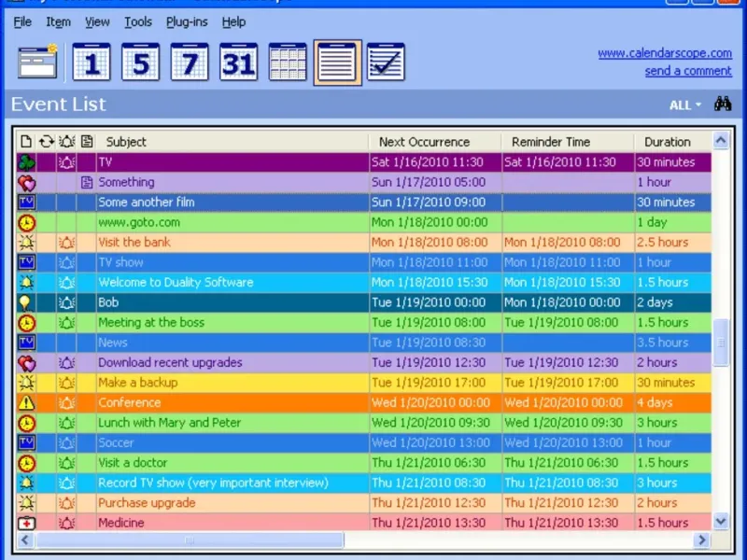Select the Record TV show event

tap(364, 483)
